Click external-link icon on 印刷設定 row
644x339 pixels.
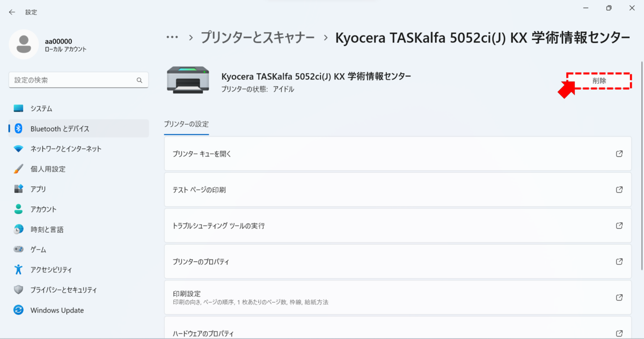(x=619, y=298)
